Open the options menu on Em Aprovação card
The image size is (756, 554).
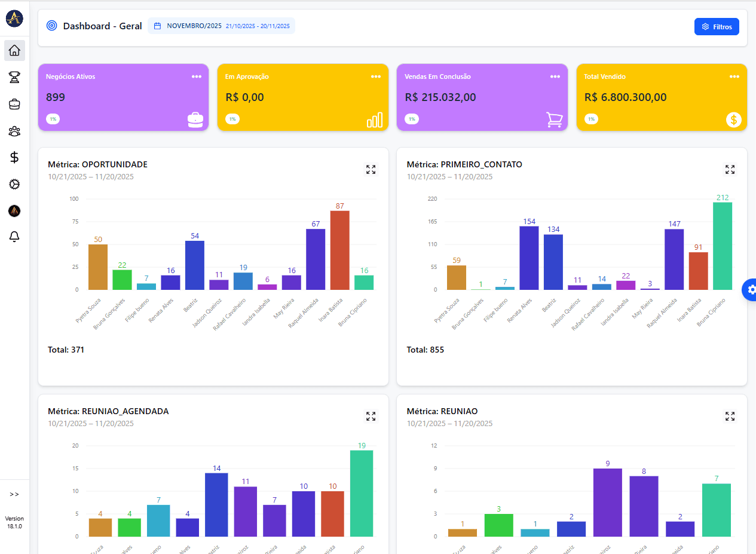(x=376, y=76)
